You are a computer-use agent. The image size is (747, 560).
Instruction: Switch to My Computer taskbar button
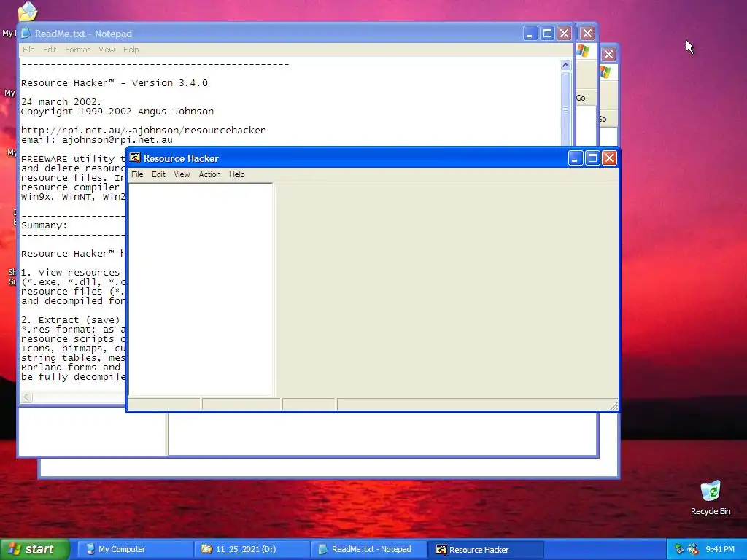click(134, 549)
